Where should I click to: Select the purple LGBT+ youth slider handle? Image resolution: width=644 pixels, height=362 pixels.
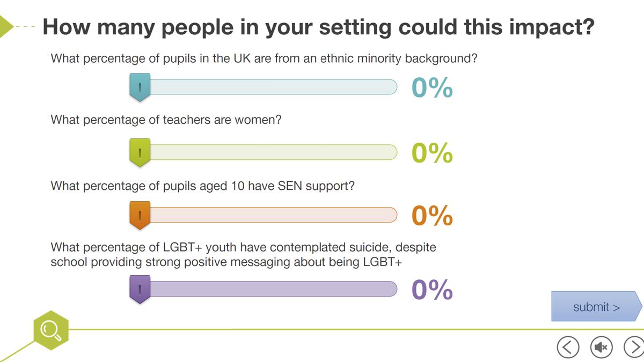coord(140,289)
